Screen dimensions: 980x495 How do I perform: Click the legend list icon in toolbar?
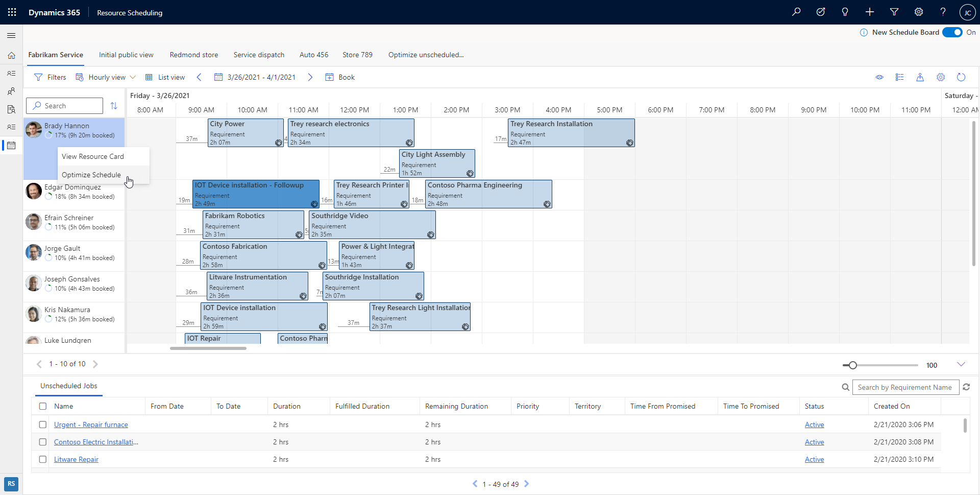pyautogui.click(x=900, y=77)
